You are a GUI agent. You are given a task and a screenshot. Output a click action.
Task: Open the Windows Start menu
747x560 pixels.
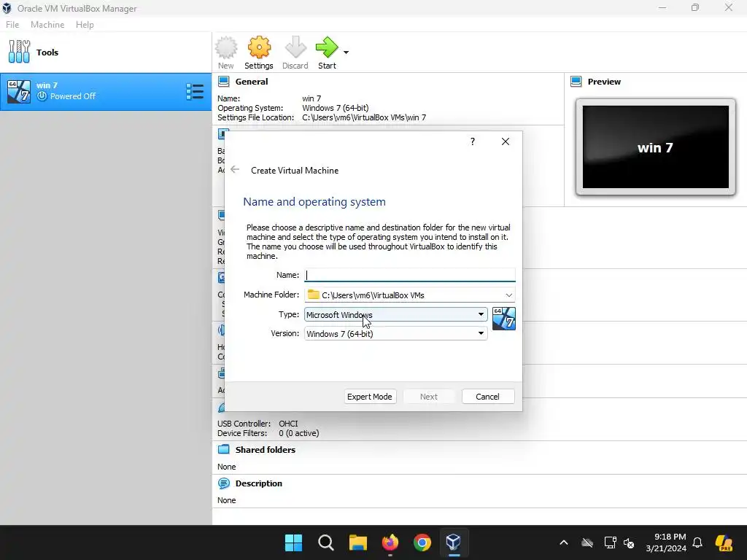[293, 542]
